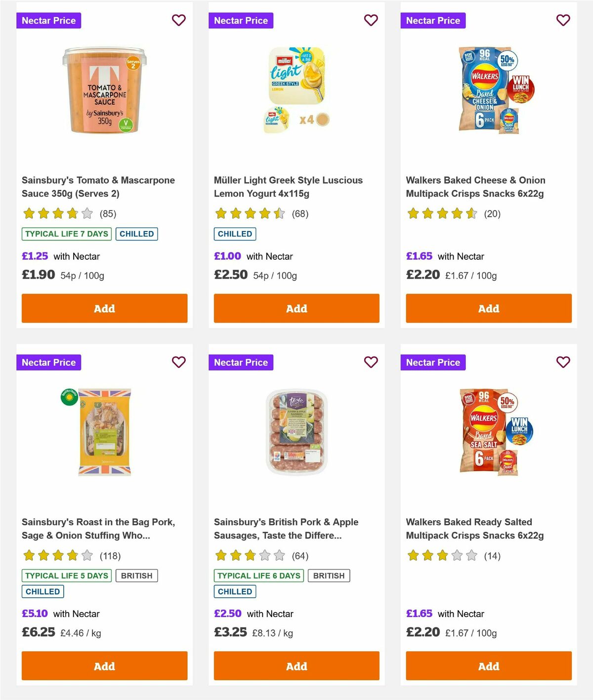
Task: Toggle favourite on Walkers Baked Ready Salted crisps
Action: 563,362
